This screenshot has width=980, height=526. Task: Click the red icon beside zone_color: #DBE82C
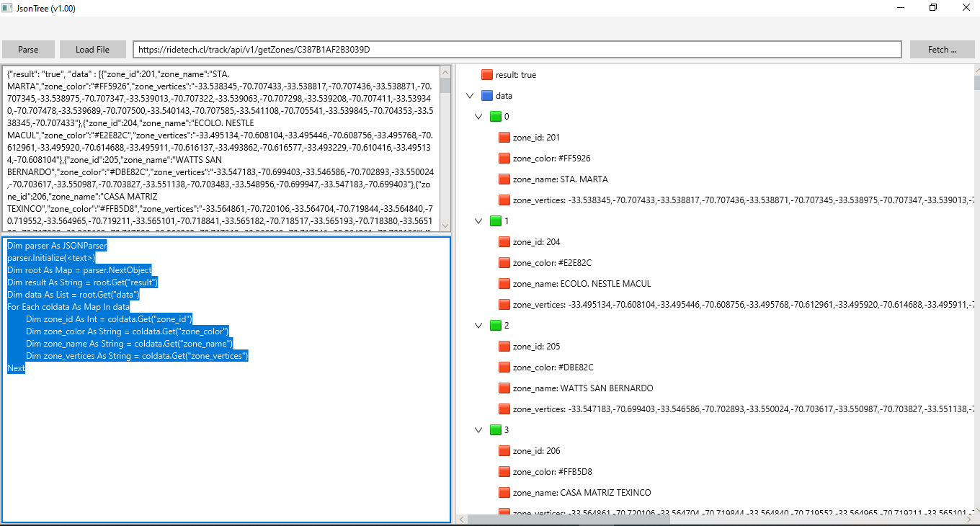pyautogui.click(x=504, y=367)
